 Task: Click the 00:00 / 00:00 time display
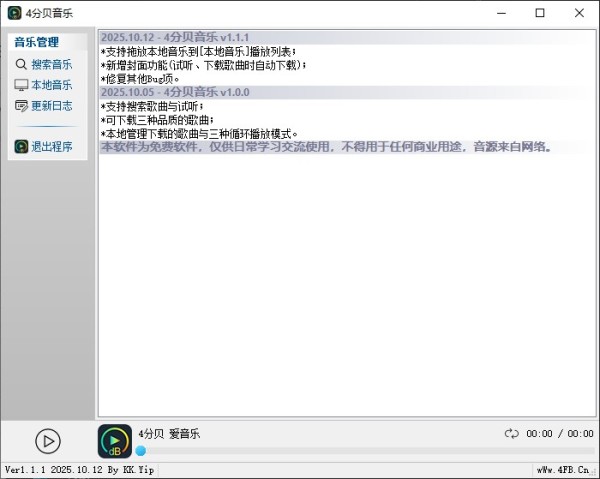click(x=560, y=433)
